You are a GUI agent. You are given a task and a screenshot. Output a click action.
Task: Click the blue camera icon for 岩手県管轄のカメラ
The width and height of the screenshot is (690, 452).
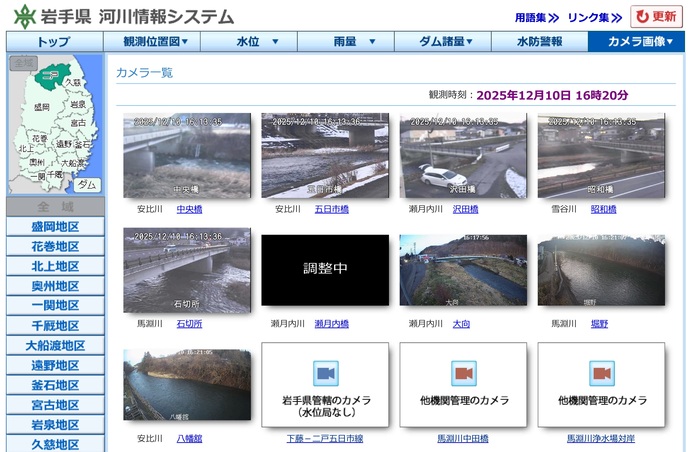coord(326,374)
